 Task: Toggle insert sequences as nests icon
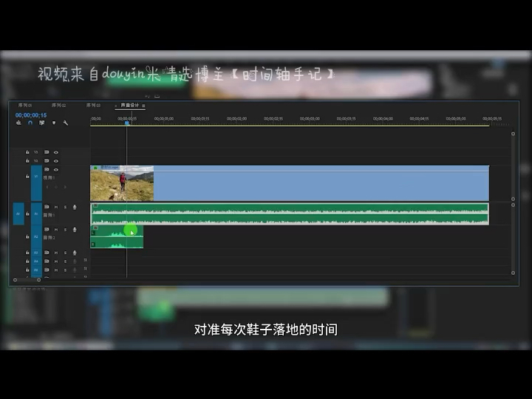click(x=18, y=123)
